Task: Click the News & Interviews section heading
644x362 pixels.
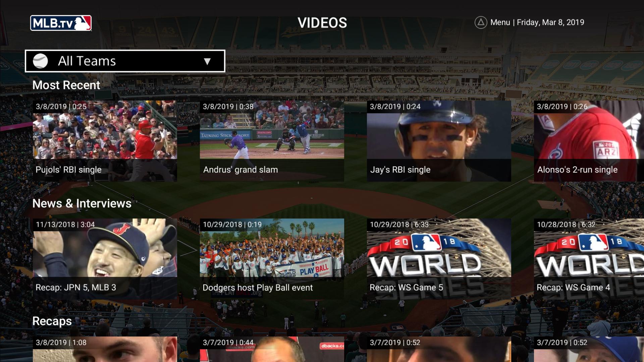Action: coord(82,203)
